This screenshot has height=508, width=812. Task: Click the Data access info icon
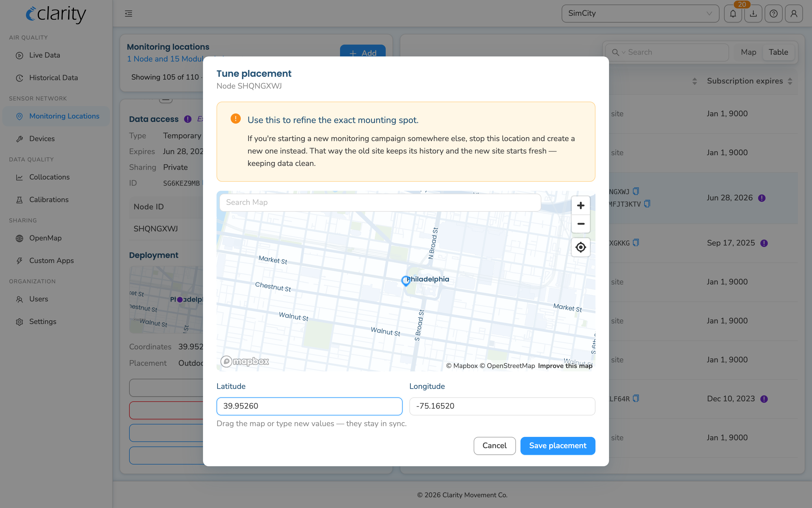187,119
